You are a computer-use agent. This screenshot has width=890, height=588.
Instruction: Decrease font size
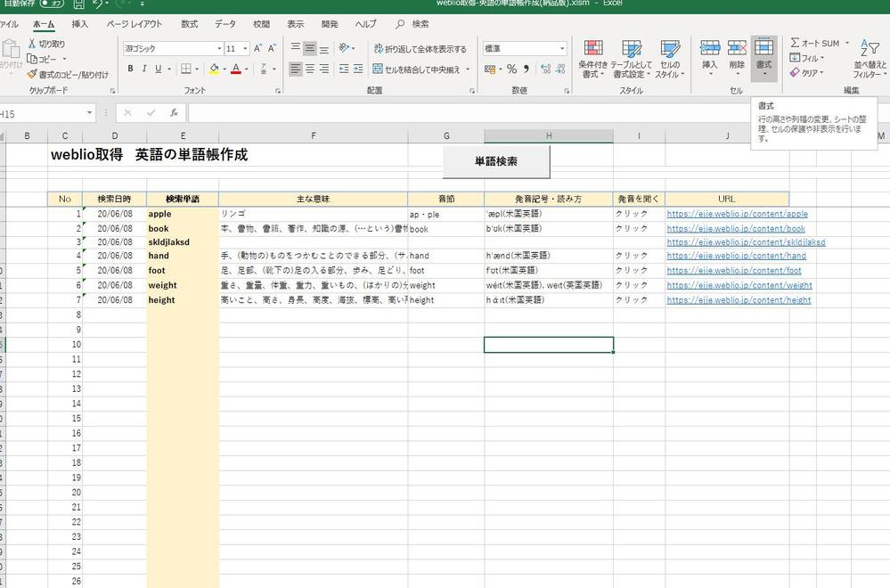click(272, 49)
